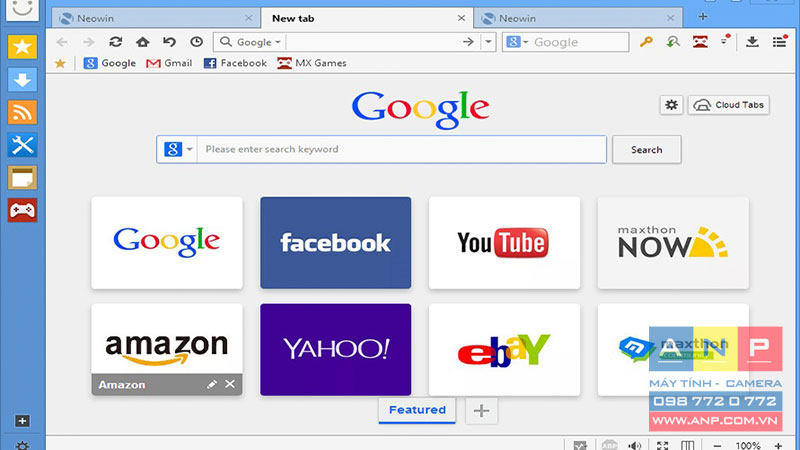
Task: Open sidebar settings gear at bottom
Action: 22,445
